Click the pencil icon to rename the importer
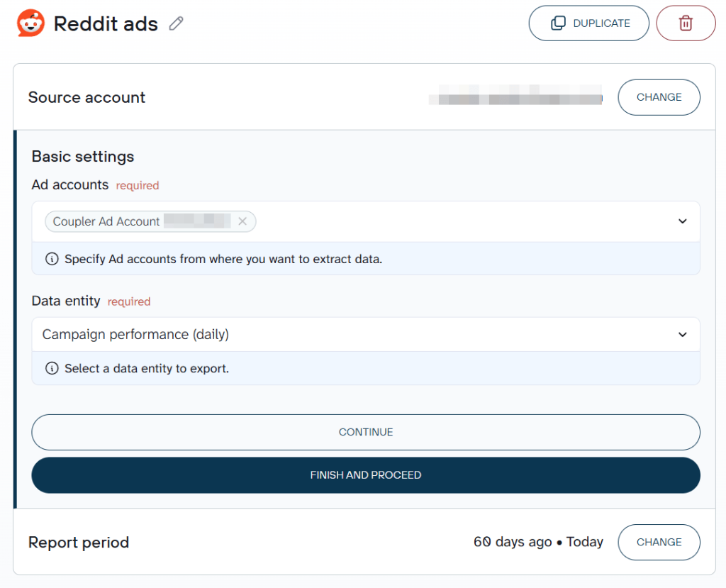 [175, 23]
